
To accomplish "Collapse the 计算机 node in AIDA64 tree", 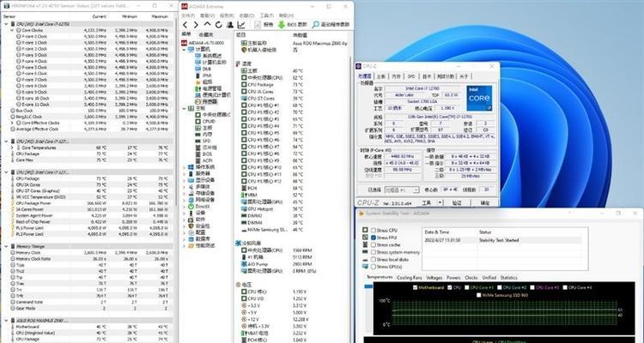I will 185,49.
